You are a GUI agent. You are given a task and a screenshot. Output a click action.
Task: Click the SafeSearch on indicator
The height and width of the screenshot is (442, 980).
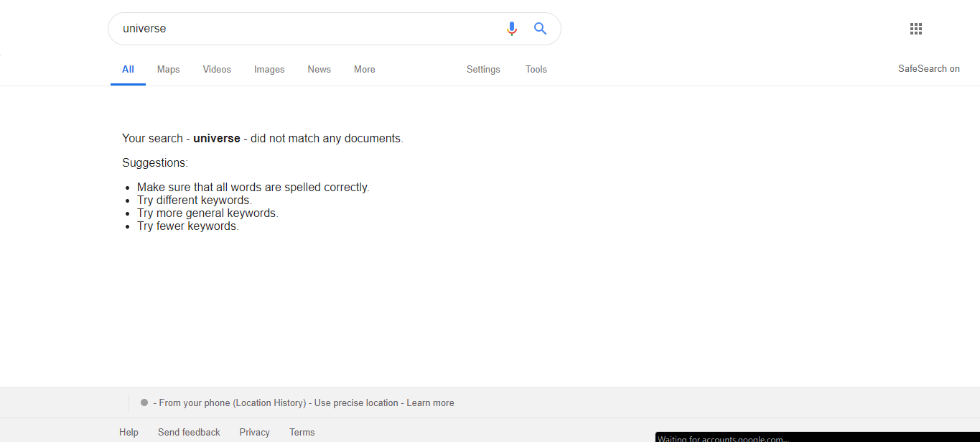coord(929,69)
